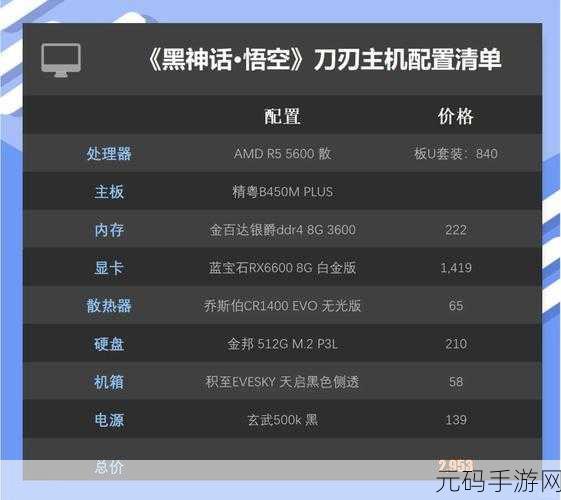Select 乔斯伯CR1400 EVO 无光版 cell
The width and height of the screenshot is (561, 500).
tap(282, 306)
